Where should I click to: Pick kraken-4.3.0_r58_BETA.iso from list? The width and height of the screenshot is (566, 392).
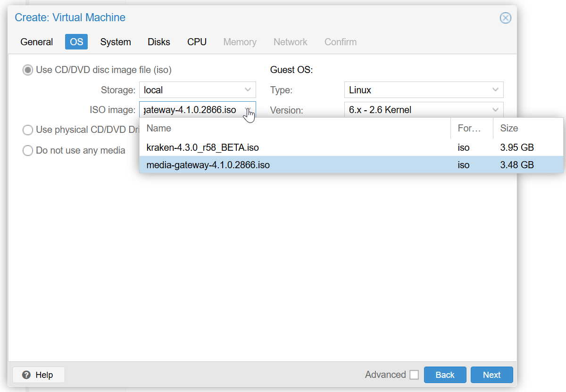click(x=351, y=147)
